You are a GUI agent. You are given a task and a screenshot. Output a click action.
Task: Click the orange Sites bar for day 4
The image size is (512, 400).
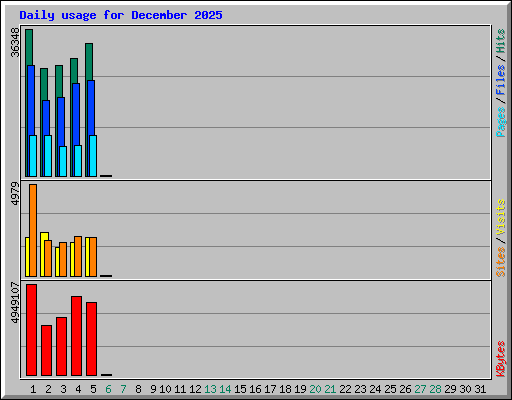click(x=78, y=256)
